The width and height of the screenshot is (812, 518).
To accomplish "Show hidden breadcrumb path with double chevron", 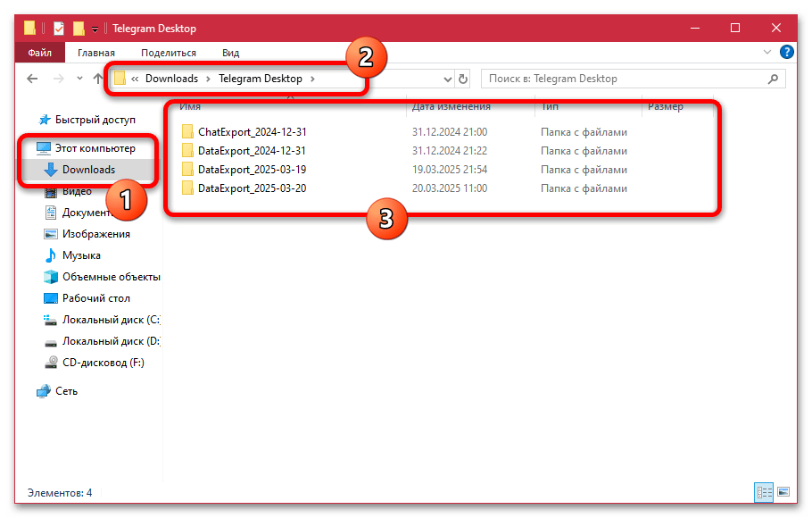I will [135, 79].
